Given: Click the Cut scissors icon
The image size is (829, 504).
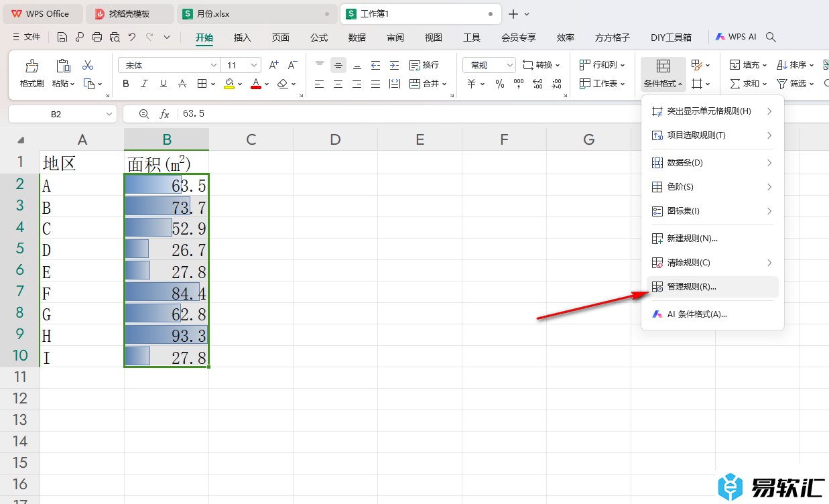Looking at the screenshot, I should coord(88,66).
